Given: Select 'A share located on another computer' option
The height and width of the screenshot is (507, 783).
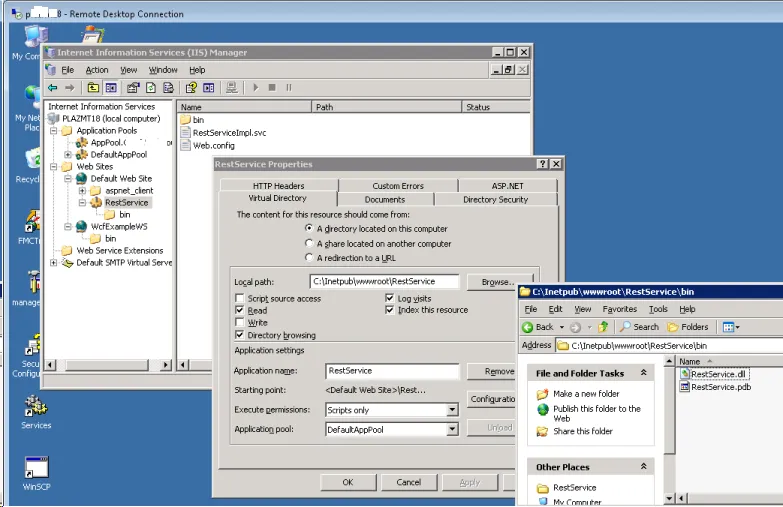Looking at the screenshot, I should click(x=309, y=243).
